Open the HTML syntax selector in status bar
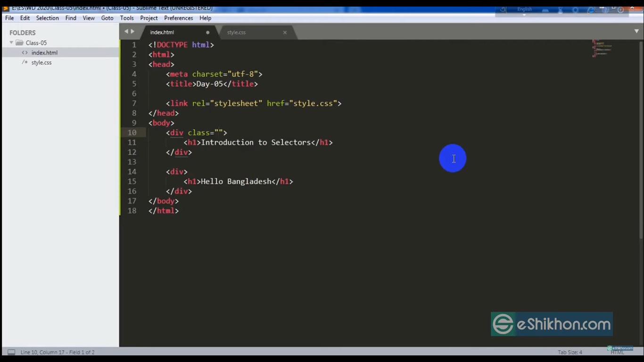Image resolution: width=644 pixels, height=362 pixels. click(618, 352)
